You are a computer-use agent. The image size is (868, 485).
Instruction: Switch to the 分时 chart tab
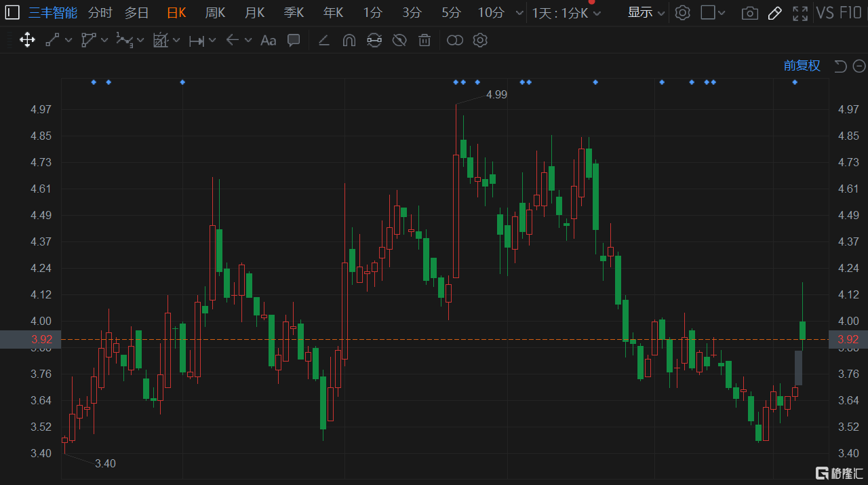pos(100,12)
